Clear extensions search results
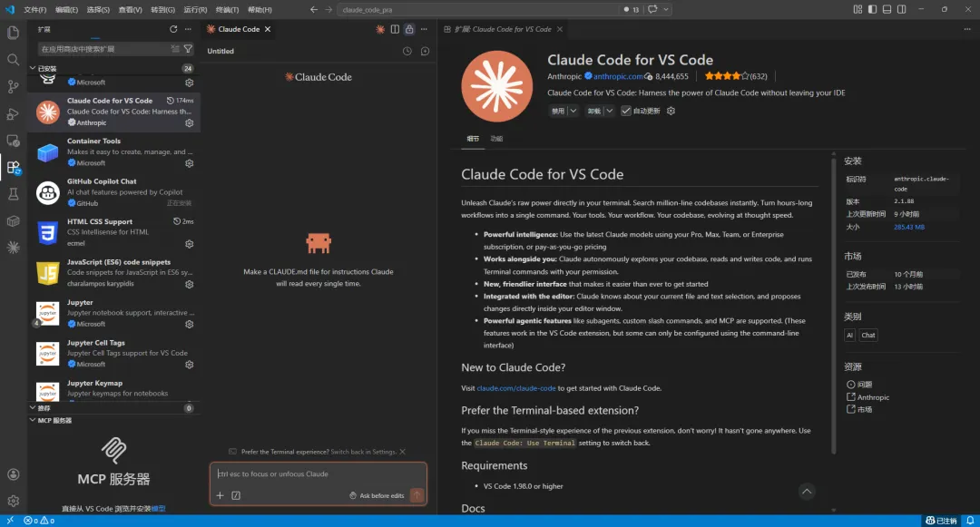 click(x=175, y=49)
